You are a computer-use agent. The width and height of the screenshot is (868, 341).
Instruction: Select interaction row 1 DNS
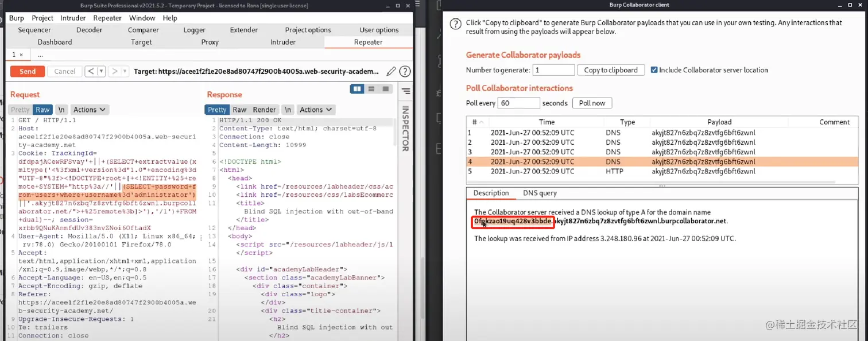coord(662,133)
